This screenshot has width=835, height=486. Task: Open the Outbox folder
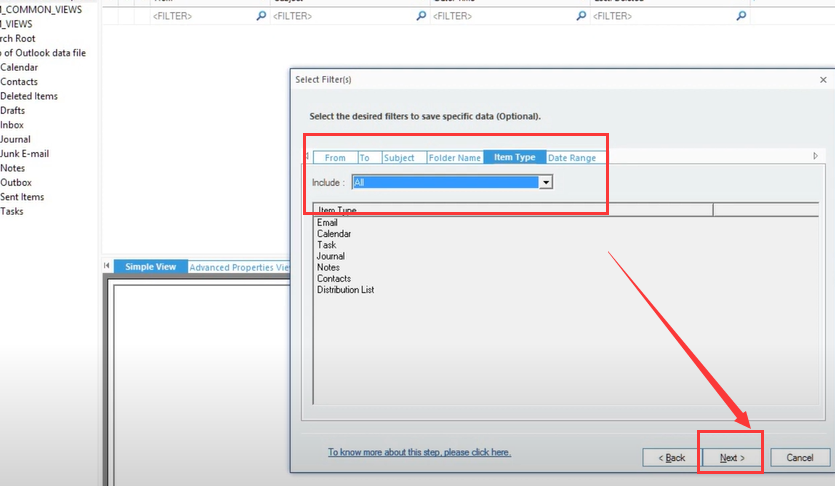coord(16,182)
